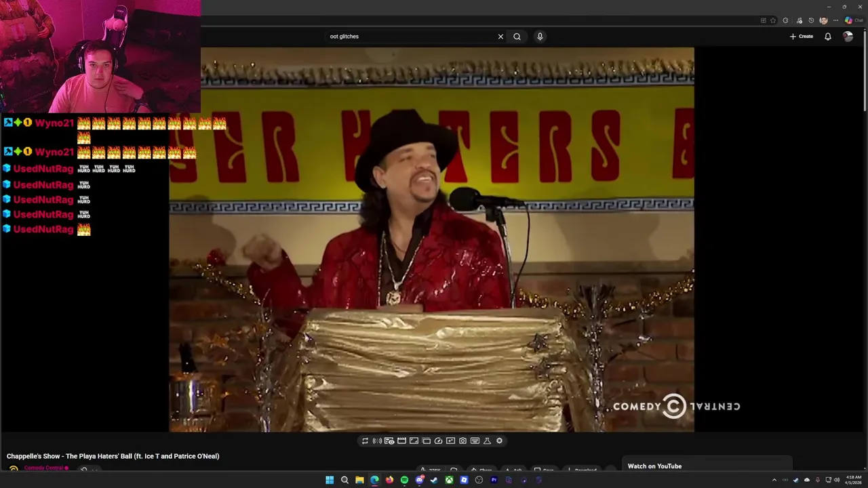Clear the YouTube search text with the X

(x=500, y=37)
